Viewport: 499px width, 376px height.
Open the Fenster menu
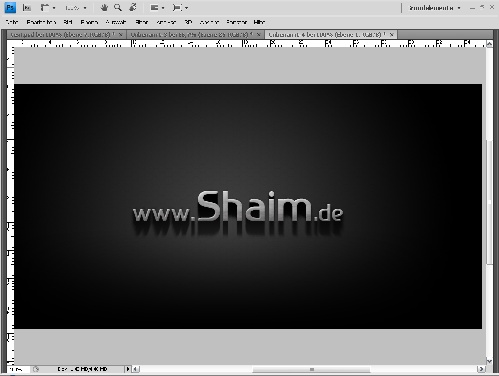click(x=236, y=22)
